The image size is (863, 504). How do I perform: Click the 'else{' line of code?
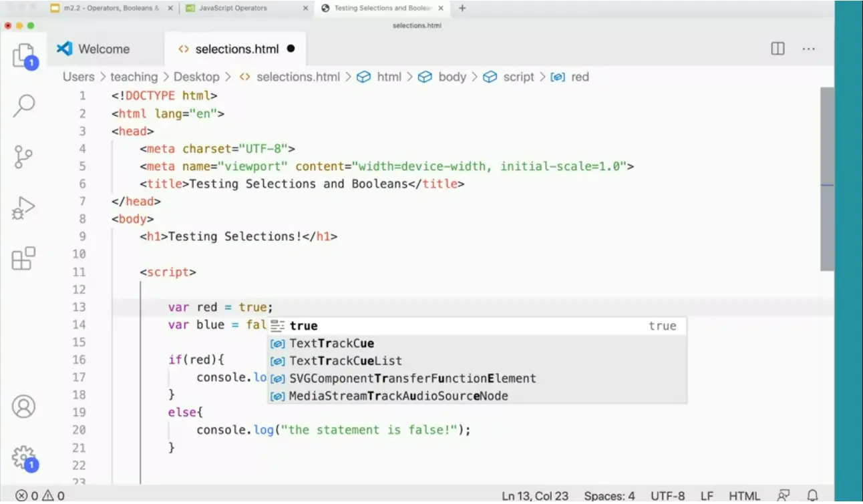(x=185, y=413)
